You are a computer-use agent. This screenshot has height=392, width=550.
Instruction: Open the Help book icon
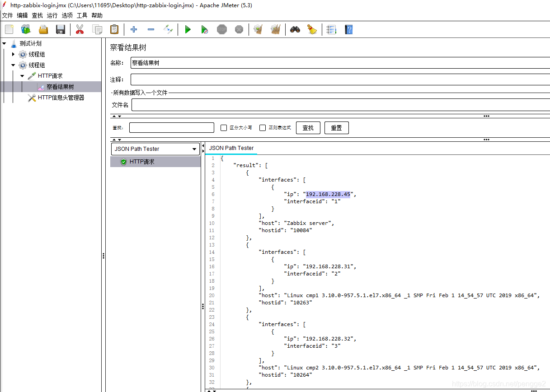349,29
